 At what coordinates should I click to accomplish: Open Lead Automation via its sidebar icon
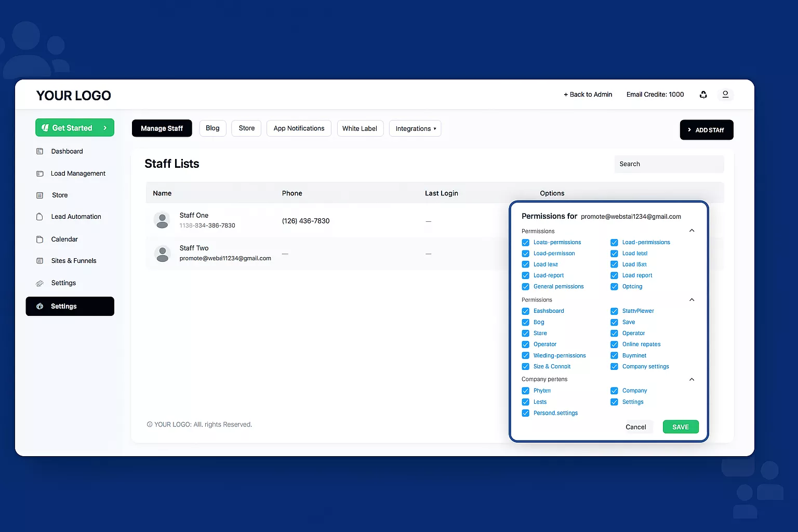point(39,217)
